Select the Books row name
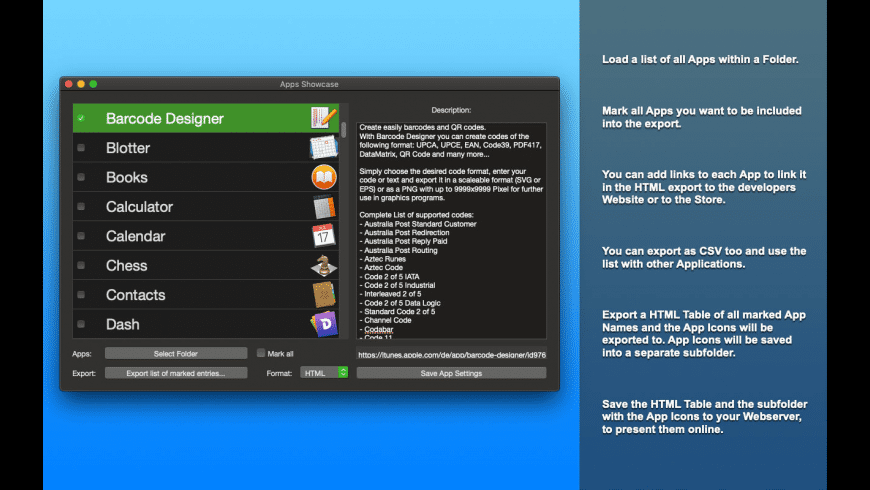870x490 pixels. [127, 178]
